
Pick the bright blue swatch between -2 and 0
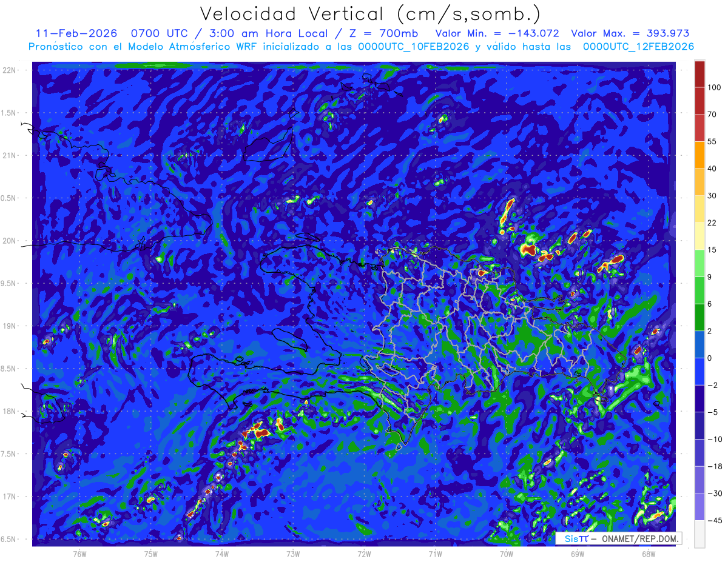[x=699, y=371]
